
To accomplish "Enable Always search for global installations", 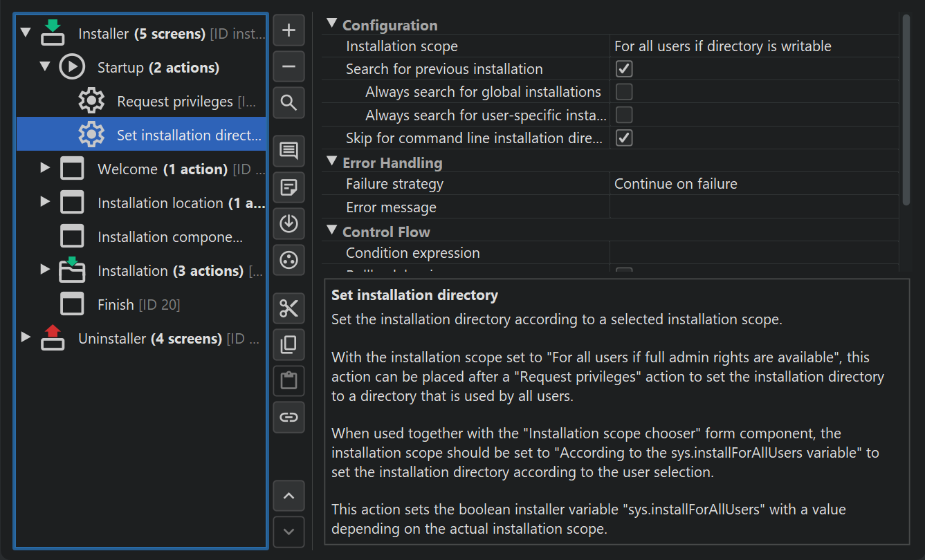I will [624, 92].
